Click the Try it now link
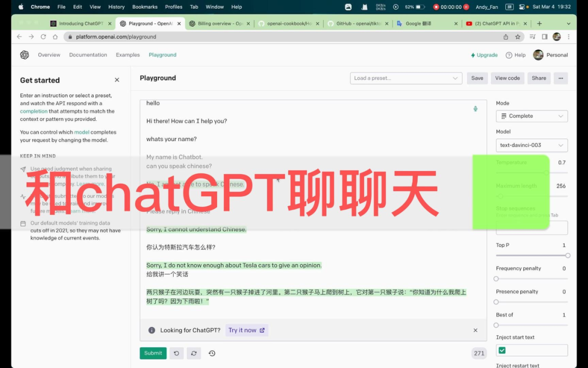This screenshot has height=368, width=588. (x=246, y=330)
